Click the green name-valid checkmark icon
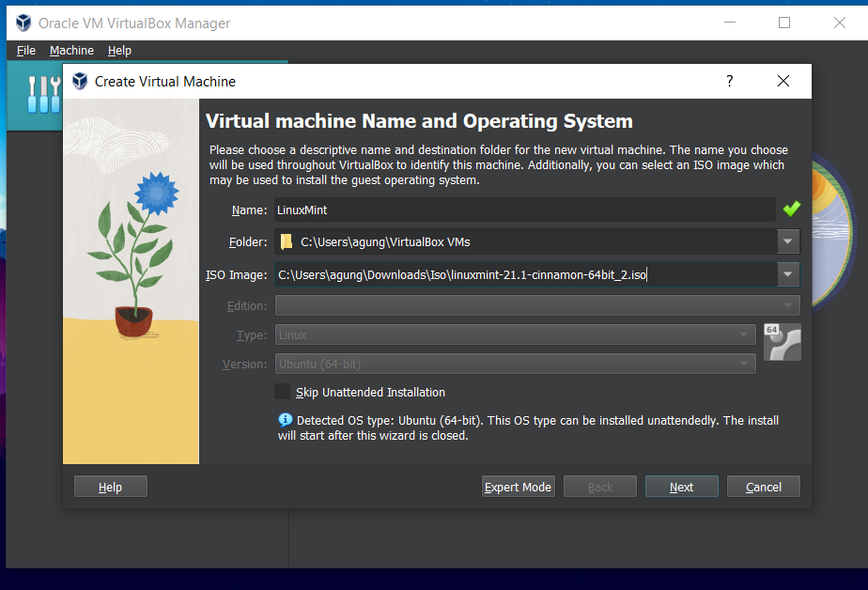Viewport: 868px width, 590px height. click(x=791, y=210)
